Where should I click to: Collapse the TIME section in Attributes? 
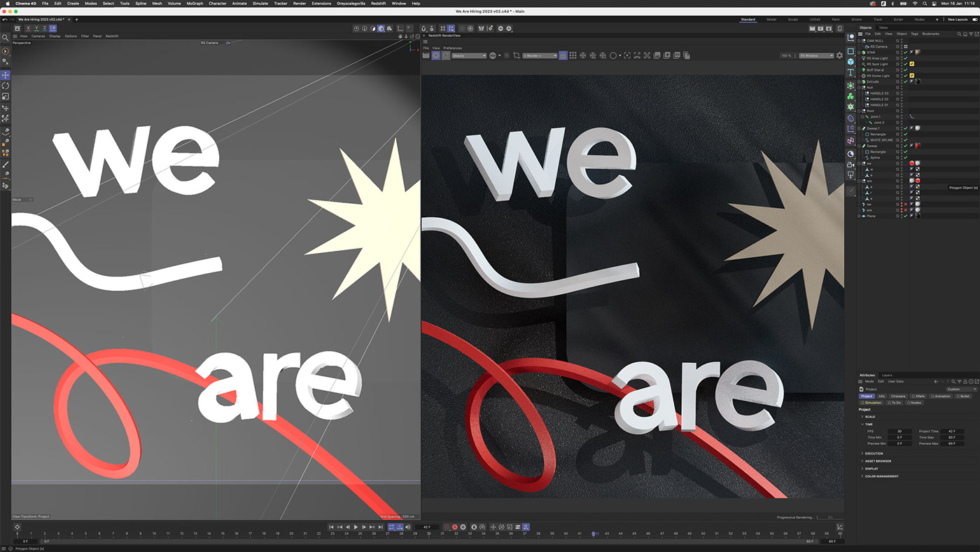tap(862, 425)
